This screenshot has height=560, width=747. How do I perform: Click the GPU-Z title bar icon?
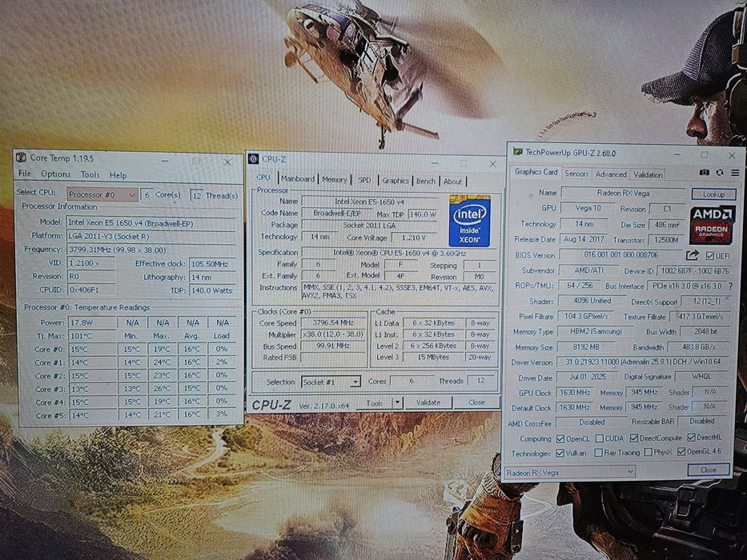coord(517,152)
